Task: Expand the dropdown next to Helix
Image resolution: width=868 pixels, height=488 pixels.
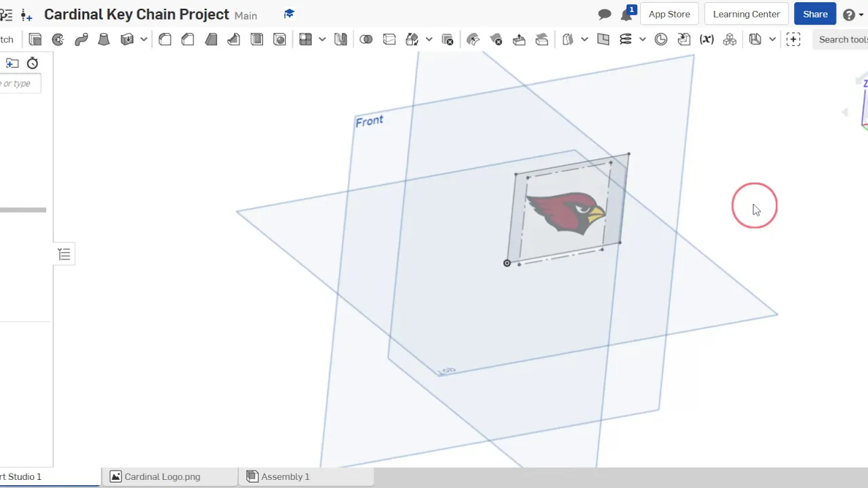Action: tap(642, 39)
